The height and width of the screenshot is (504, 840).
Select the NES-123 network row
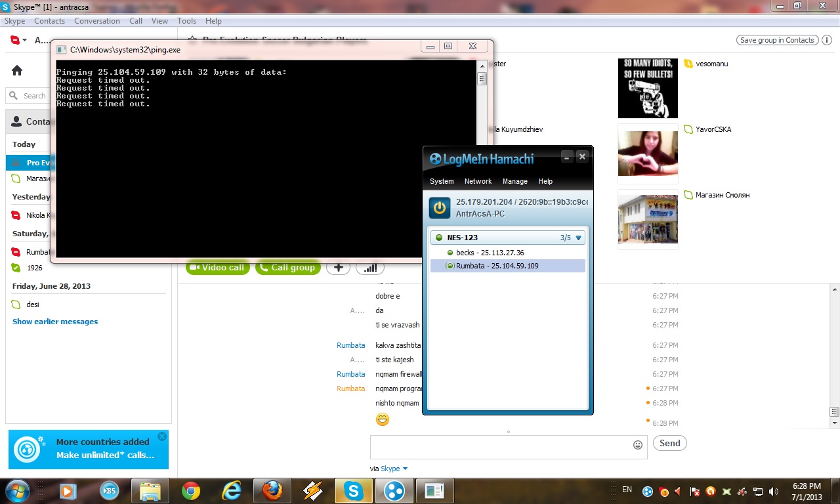tap(507, 238)
